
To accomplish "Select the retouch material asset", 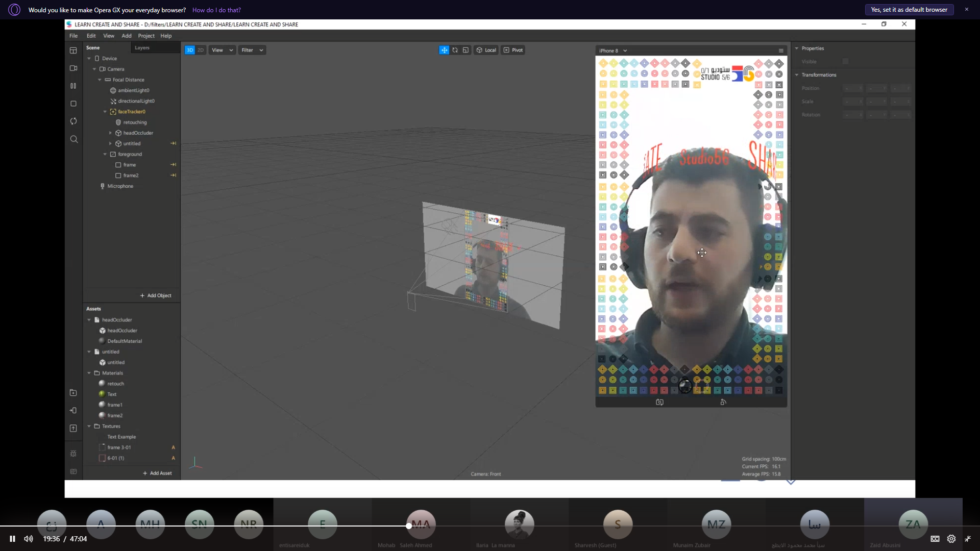I will [x=115, y=384].
